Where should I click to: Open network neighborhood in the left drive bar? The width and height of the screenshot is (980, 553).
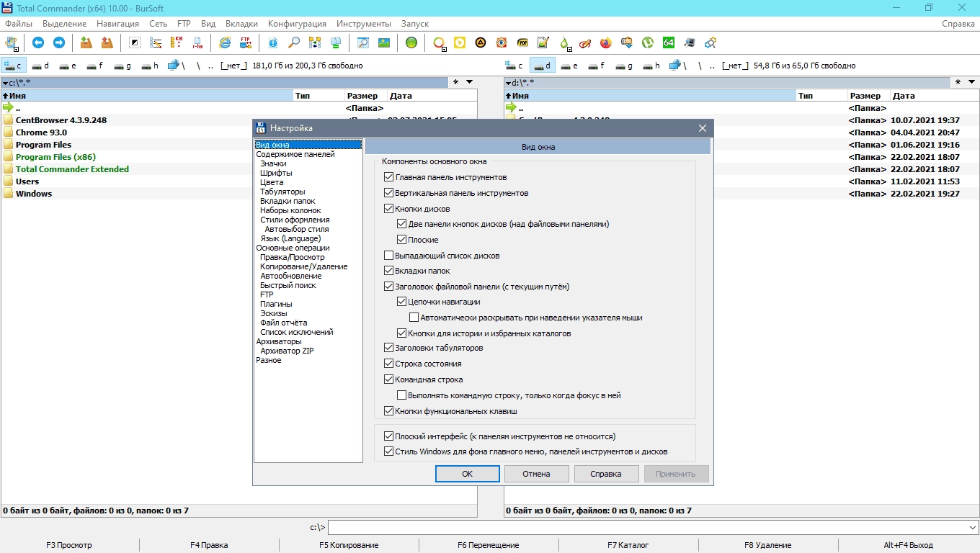(x=175, y=66)
